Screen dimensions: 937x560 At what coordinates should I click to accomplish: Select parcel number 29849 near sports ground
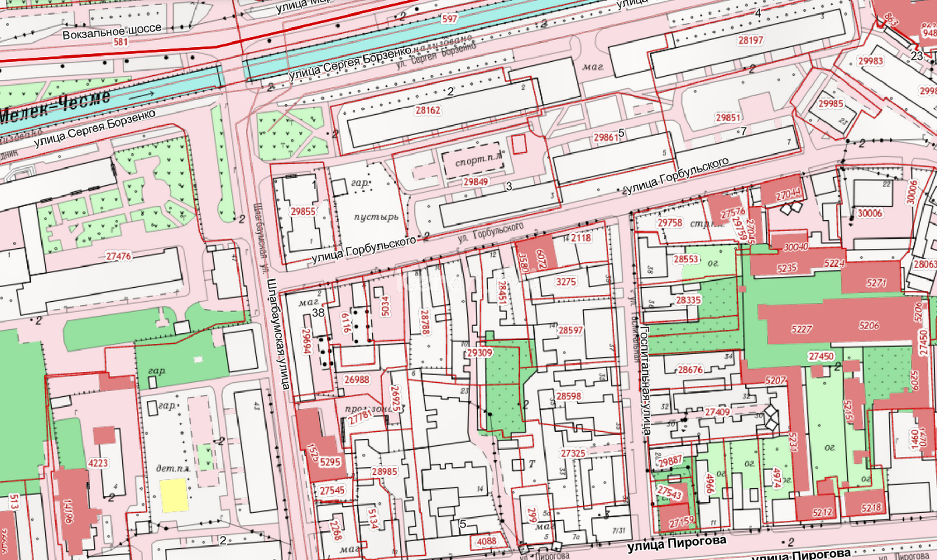(x=476, y=181)
